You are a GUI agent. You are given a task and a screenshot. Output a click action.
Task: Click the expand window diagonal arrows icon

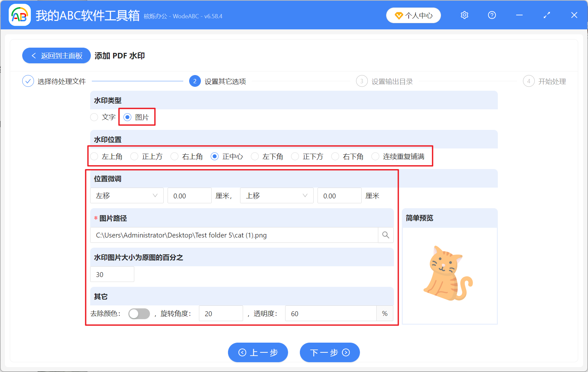pos(547,15)
